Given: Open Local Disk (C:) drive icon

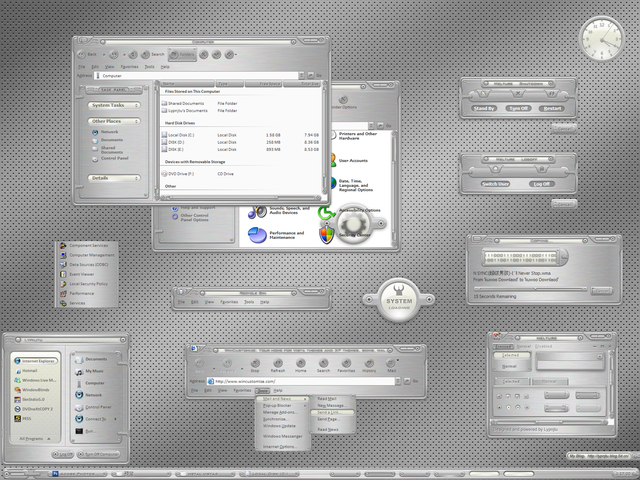Looking at the screenshot, I should 164,135.
